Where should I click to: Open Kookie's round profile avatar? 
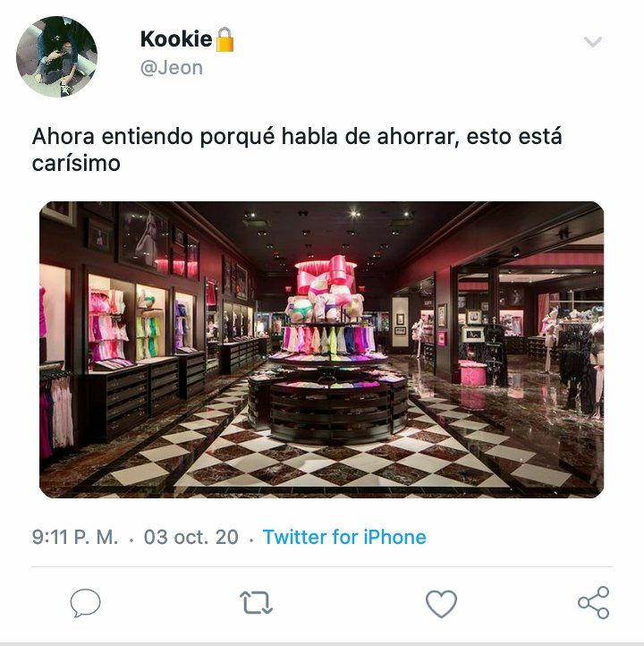pos(57,57)
